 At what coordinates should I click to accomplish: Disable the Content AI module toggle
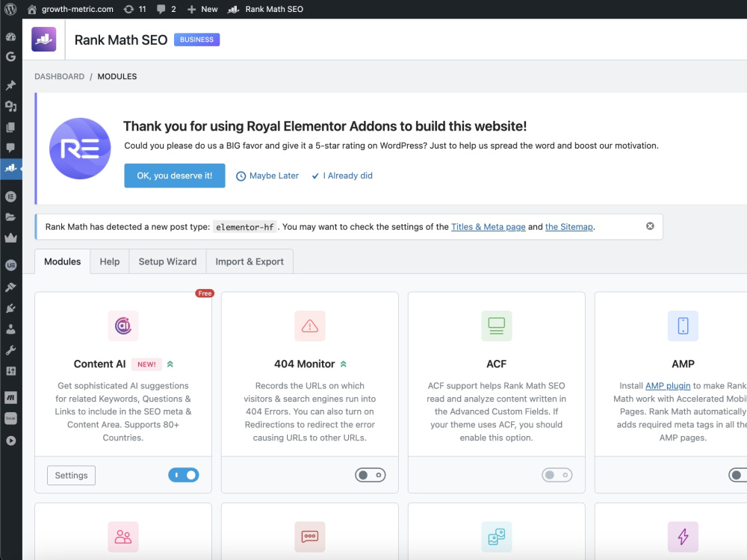(x=184, y=475)
